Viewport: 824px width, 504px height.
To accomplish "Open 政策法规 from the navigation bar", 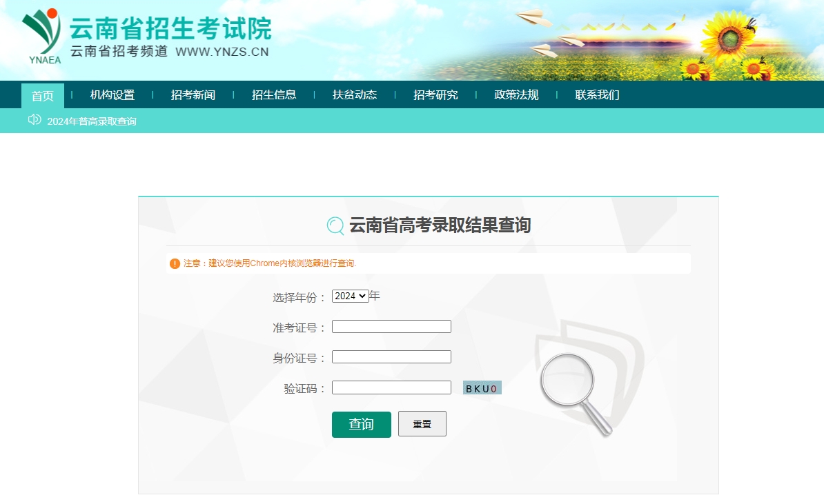I will (516, 95).
